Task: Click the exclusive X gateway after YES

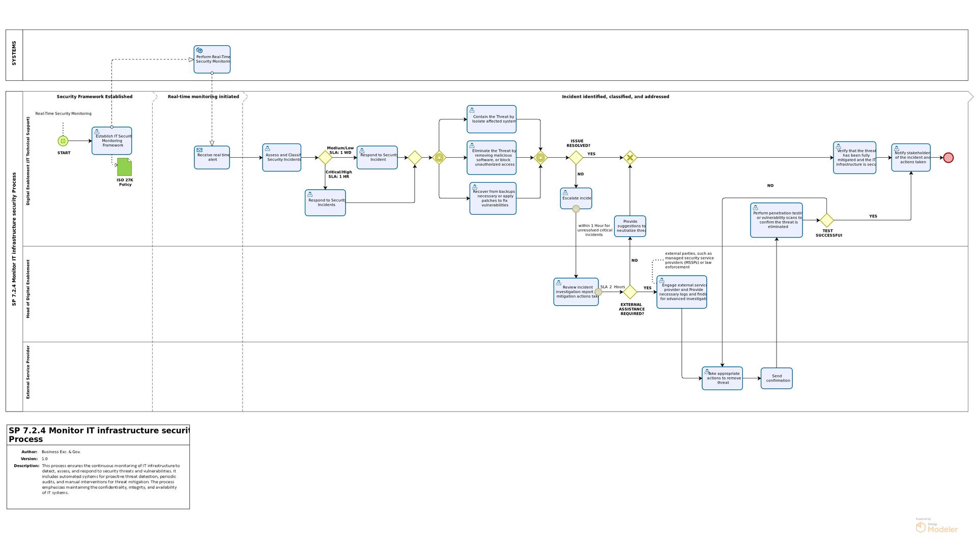Action: [630, 158]
